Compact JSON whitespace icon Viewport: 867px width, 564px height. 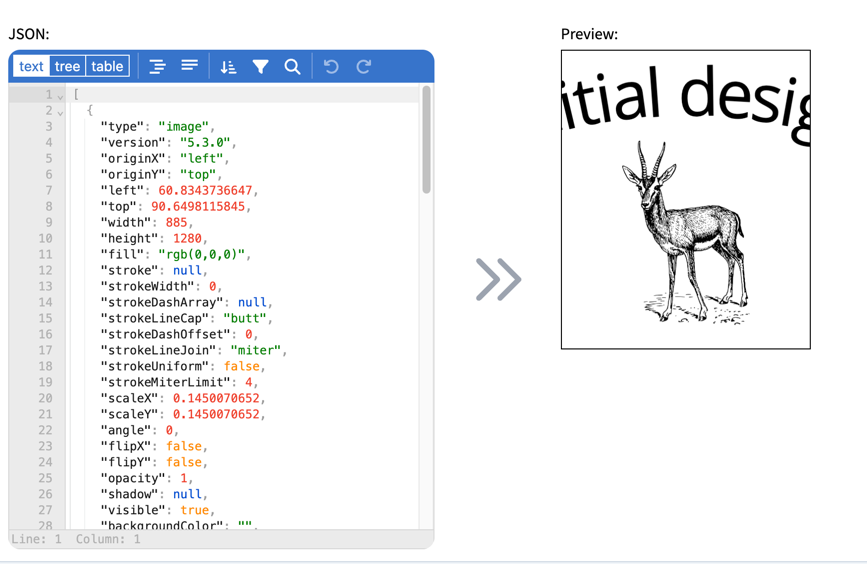pos(190,66)
